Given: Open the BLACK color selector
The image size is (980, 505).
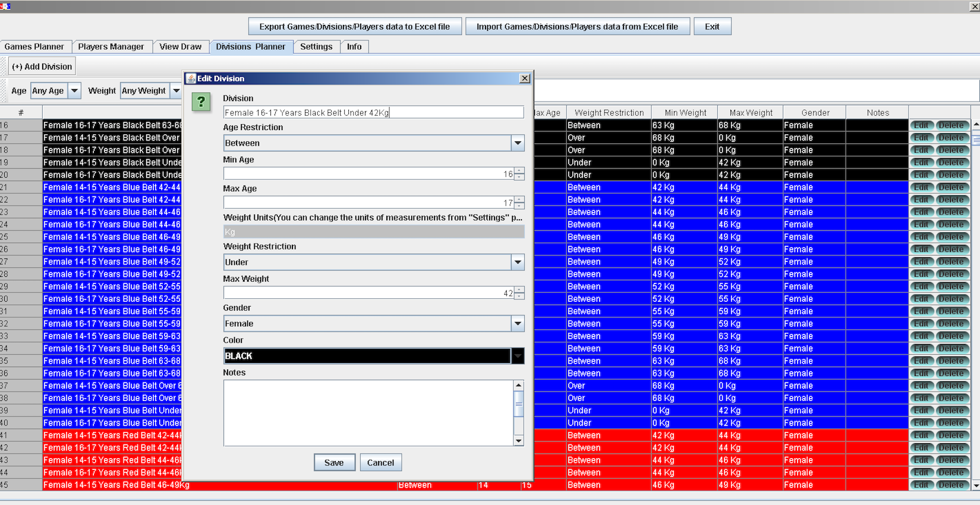Looking at the screenshot, I should pos(518,356).
